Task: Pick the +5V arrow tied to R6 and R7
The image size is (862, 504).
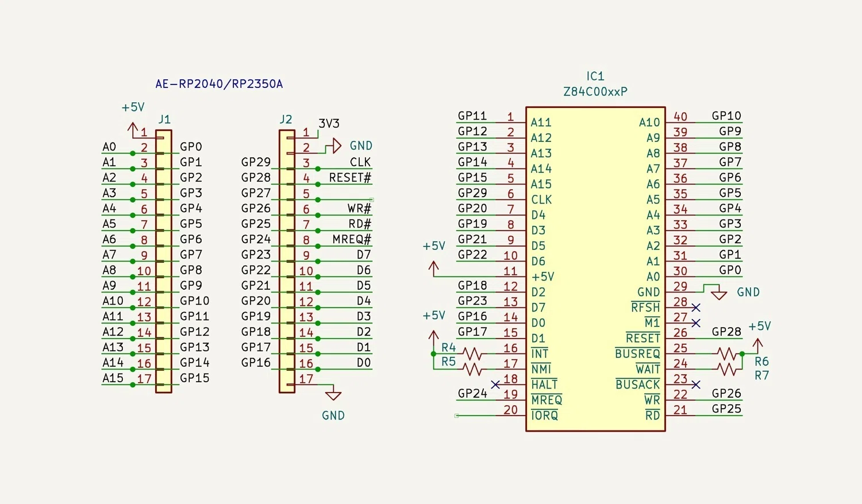Action: (758, 345)
